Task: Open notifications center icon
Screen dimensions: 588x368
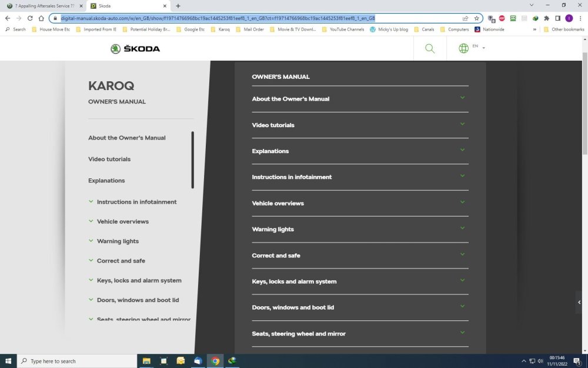Action: point(577,362)
